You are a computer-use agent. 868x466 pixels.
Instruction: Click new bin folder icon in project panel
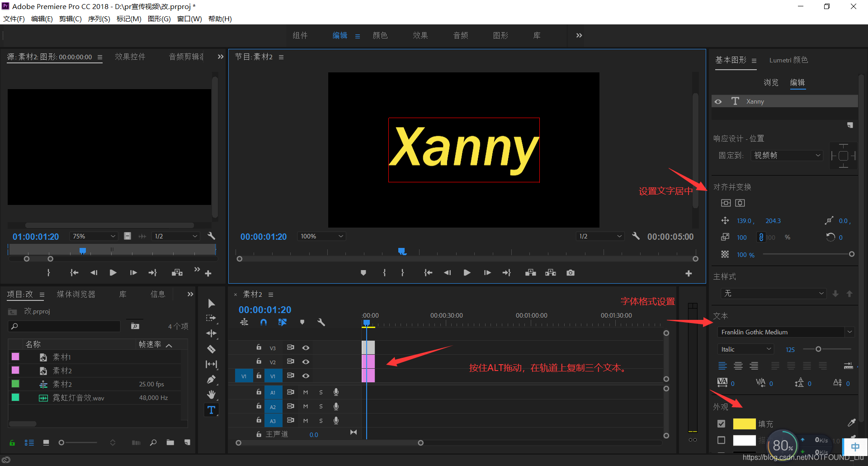pyautogui.click(x=170, y=442)
